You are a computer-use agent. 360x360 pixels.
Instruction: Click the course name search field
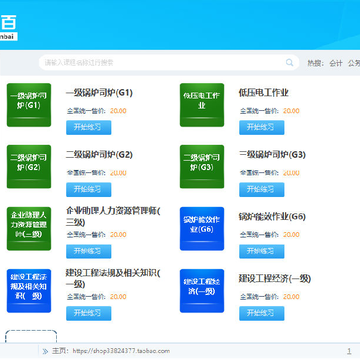coord(169,62)
